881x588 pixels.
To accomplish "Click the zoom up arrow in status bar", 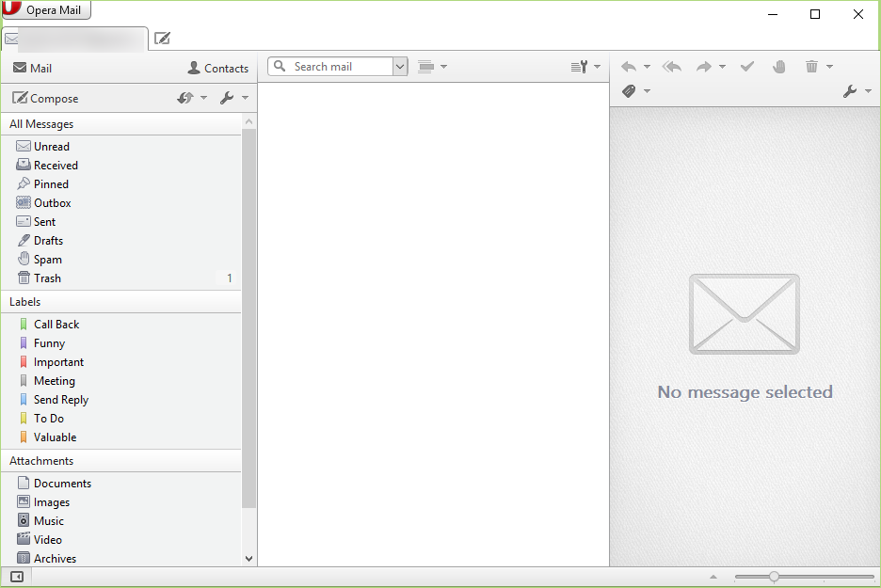I will click(x=713, y=577).
